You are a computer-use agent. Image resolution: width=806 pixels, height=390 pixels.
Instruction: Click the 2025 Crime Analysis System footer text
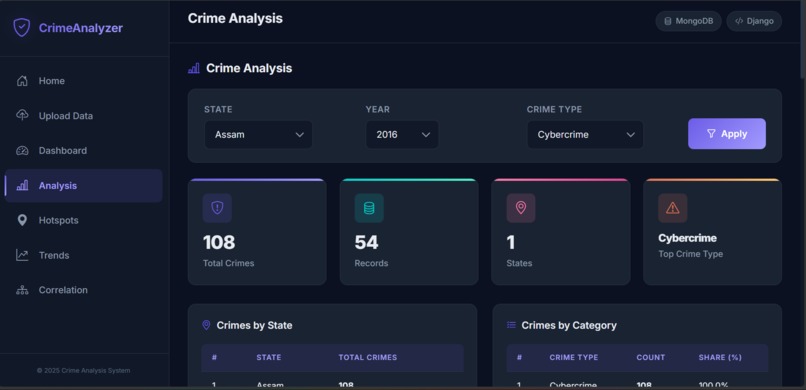[x=83, y=370]
